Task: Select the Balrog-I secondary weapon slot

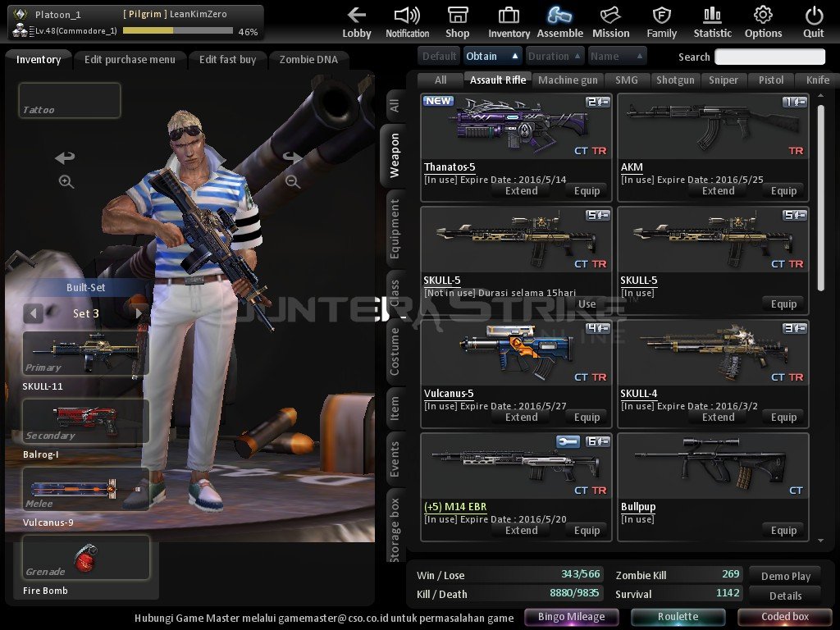Action: click(85, 421)
